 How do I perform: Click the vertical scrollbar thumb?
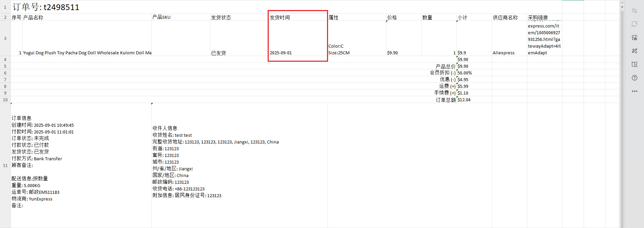(x=622, y=119)
